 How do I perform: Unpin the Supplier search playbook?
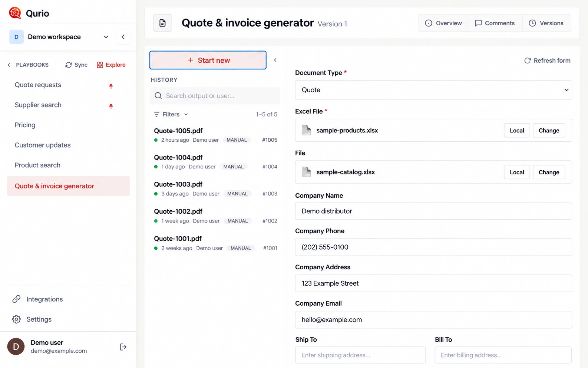[x=111, y=106]
